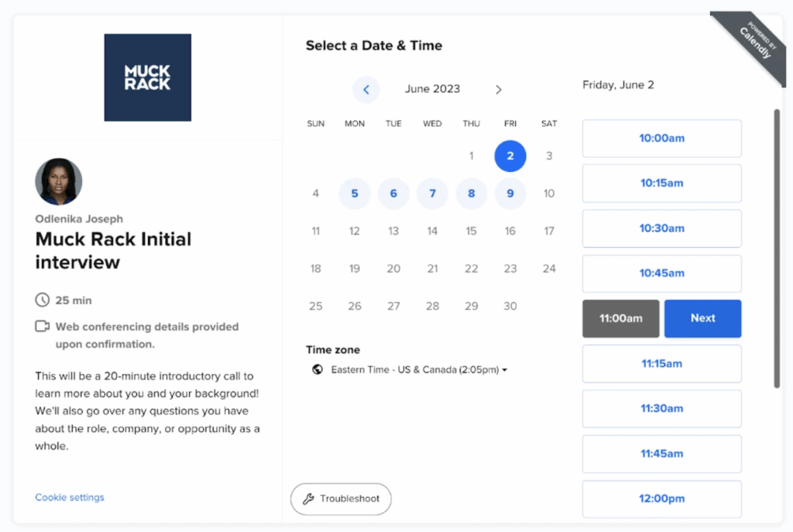The image size is (793, 532).
Task: Select June 7 on calendar
Action: tap(432, 193)
